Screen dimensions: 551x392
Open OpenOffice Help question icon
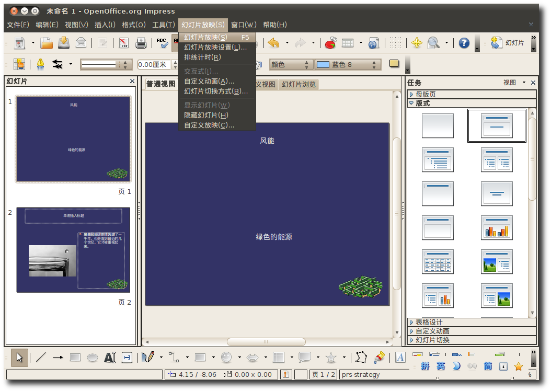[464, 43]
